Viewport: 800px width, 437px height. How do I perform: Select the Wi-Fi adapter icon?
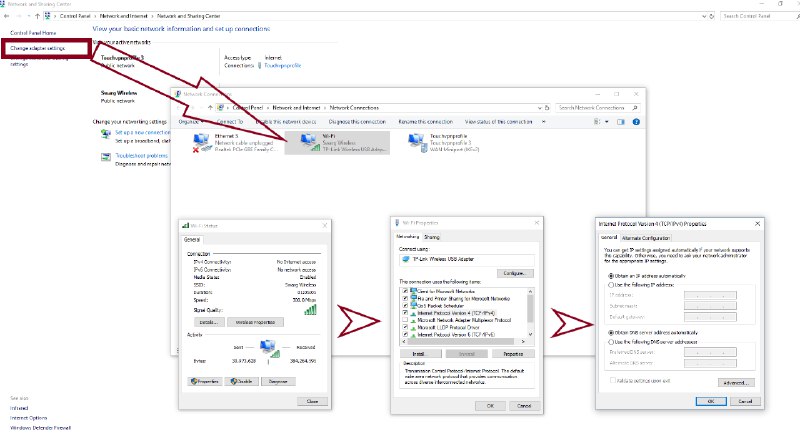(300, 141)
